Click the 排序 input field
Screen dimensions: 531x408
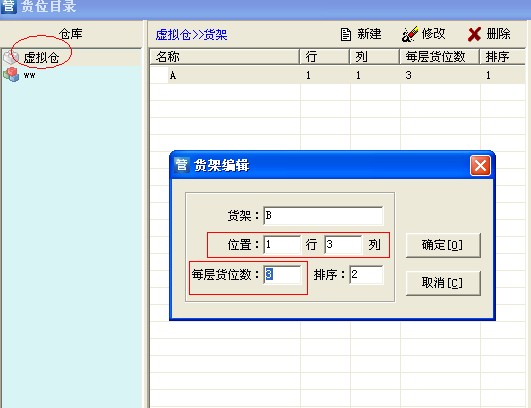pos(366,274)
